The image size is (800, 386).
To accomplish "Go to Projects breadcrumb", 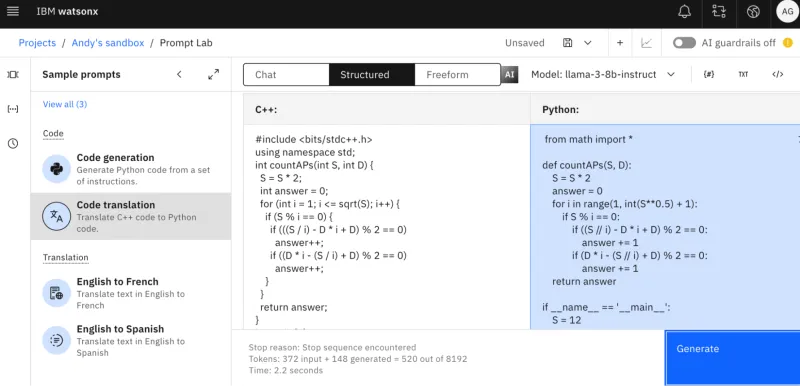I will (37, 43).
